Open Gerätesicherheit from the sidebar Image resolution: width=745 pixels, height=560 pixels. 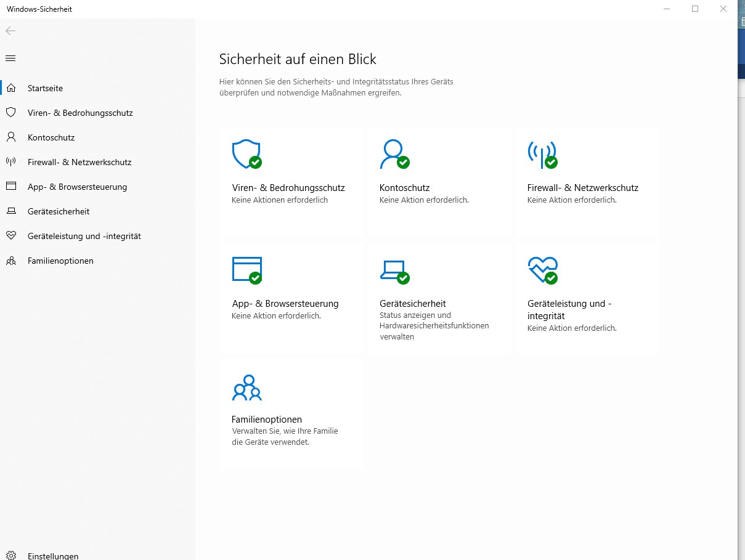59,211
